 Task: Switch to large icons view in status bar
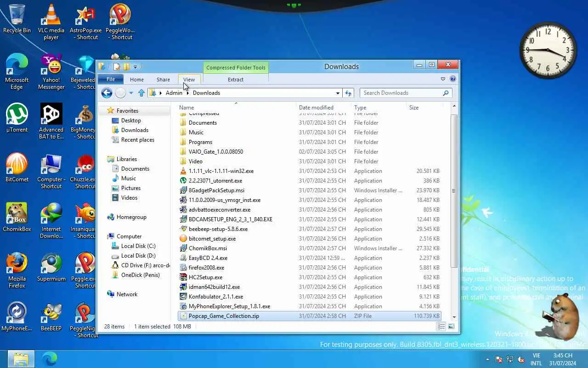451,327
